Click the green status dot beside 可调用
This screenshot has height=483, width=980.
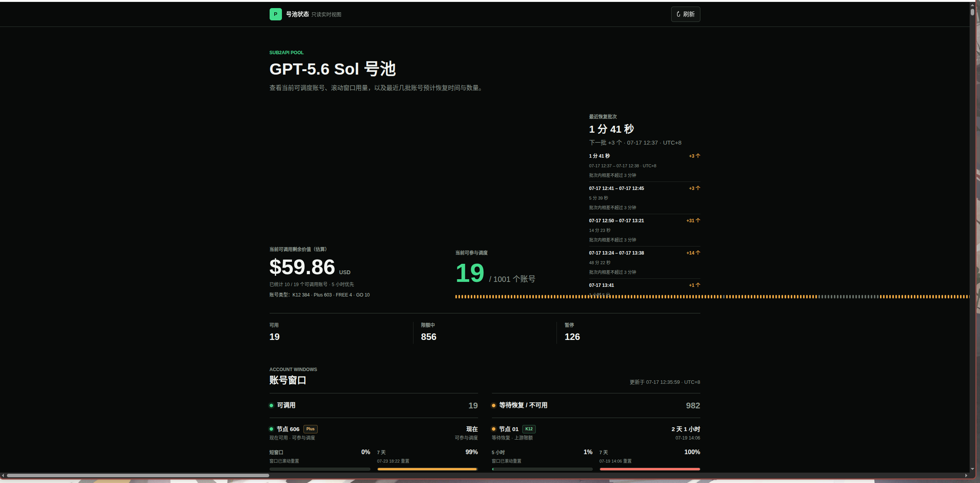click(272, 405)
